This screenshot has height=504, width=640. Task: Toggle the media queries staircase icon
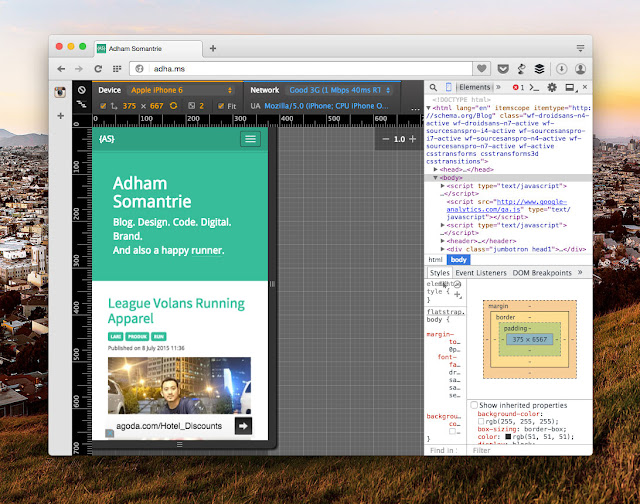[x=82, y=104]
